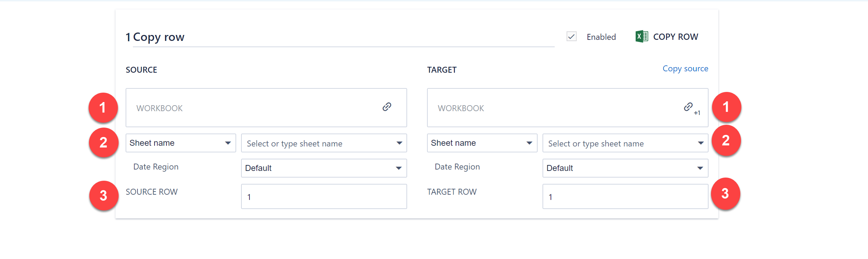Open the source Sheet name type dropdown

coord(181,143)
